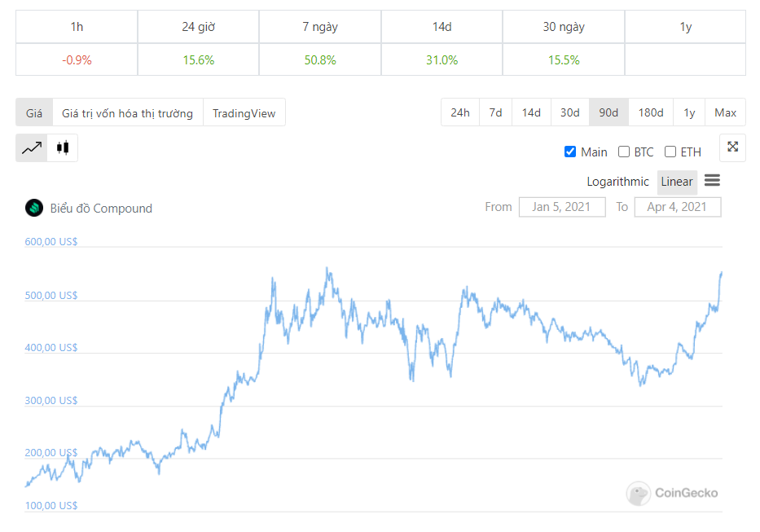Click the 50.8% 7 ngày value
Screen dimensions: 760x532
[x=320, y=60]
